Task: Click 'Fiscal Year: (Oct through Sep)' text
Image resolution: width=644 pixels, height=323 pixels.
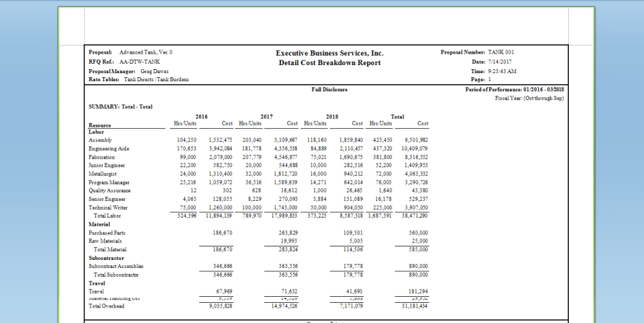Action: pos(529,98)
